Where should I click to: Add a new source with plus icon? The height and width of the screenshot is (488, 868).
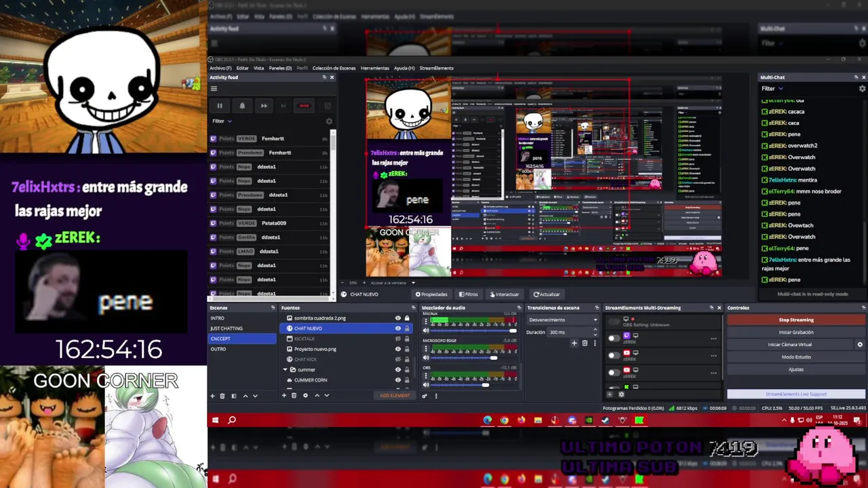point(284,396)
